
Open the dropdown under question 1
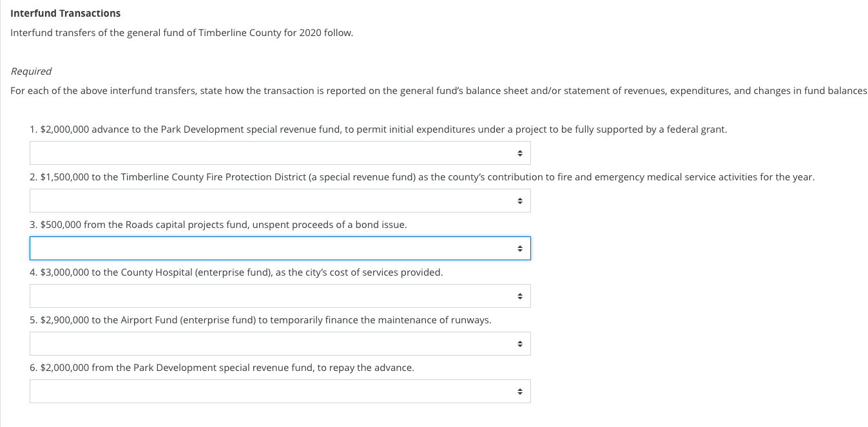[280, 153]
